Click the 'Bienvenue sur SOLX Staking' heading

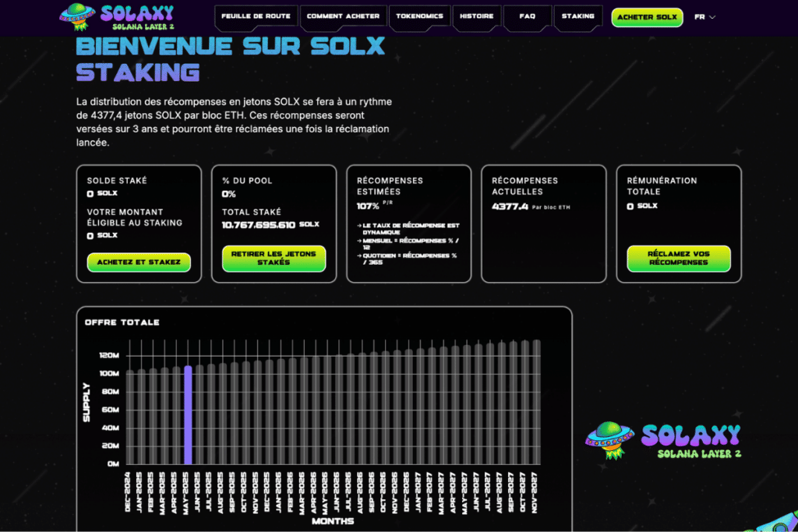[231, 59]
